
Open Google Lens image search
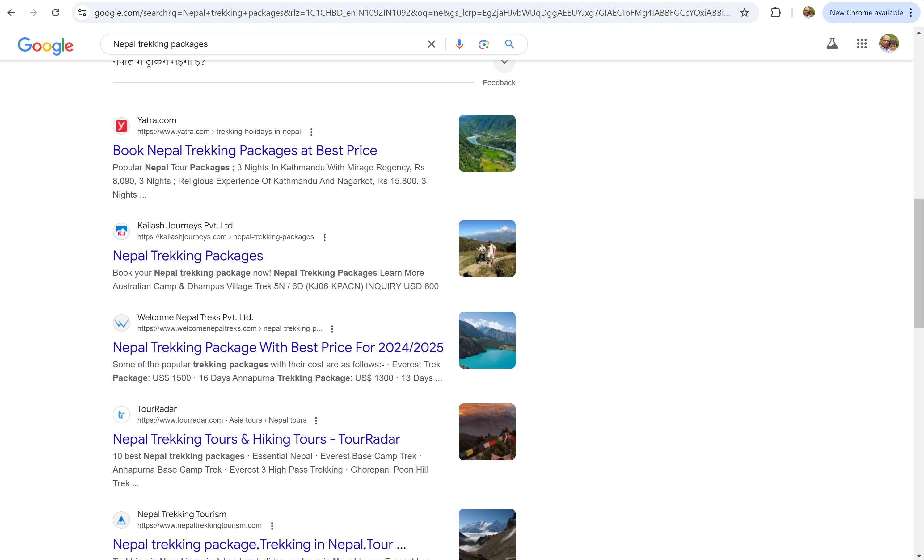click(484, 44)
